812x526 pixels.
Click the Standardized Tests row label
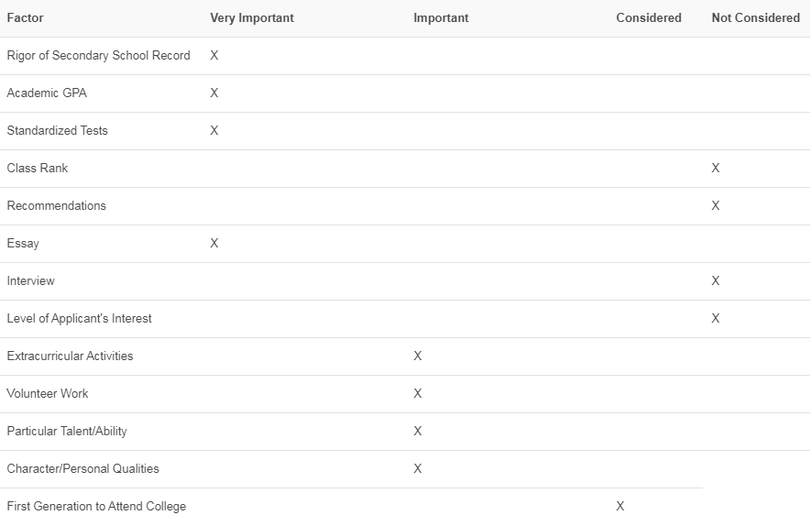(x=57, y=130)
